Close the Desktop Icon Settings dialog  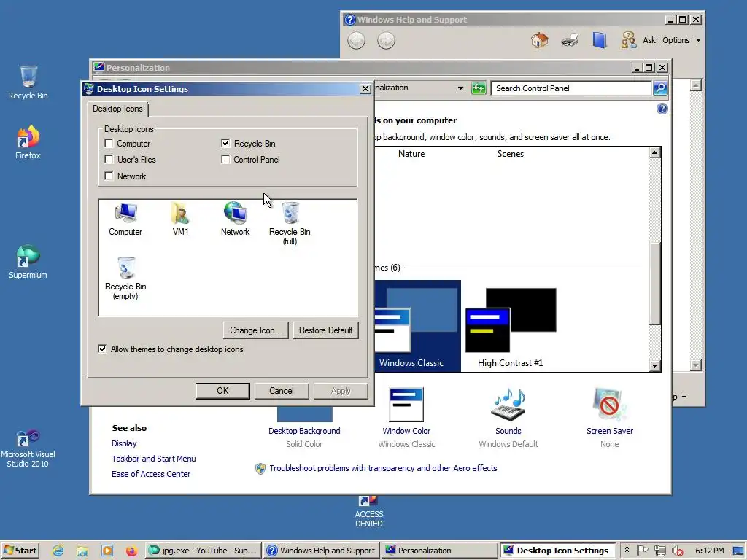(365, 88)
